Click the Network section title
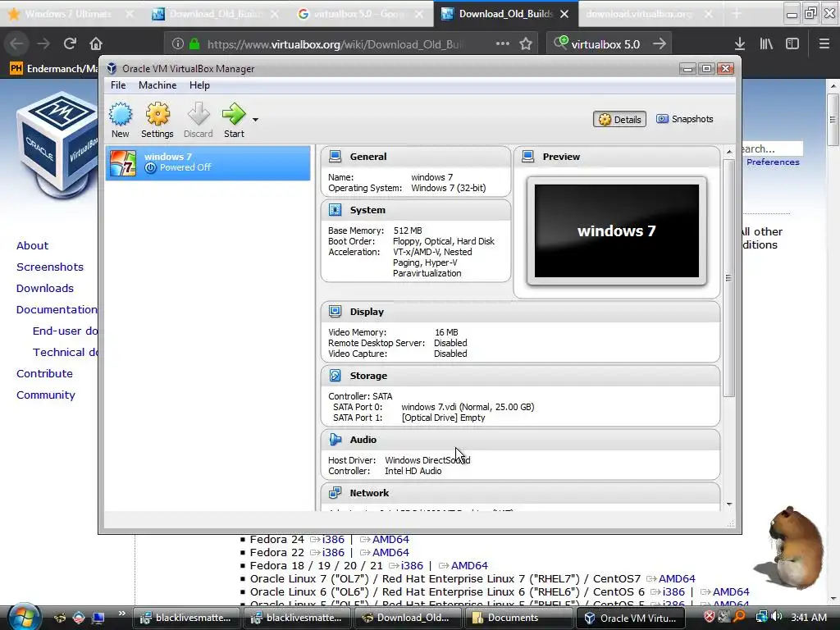Viewport: 840px width, 630px height. (x=370, y=493)
